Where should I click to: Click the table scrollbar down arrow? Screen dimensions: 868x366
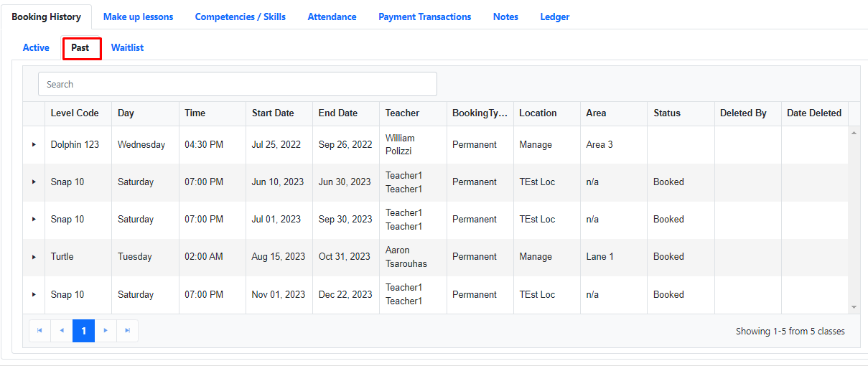(854, 307)
